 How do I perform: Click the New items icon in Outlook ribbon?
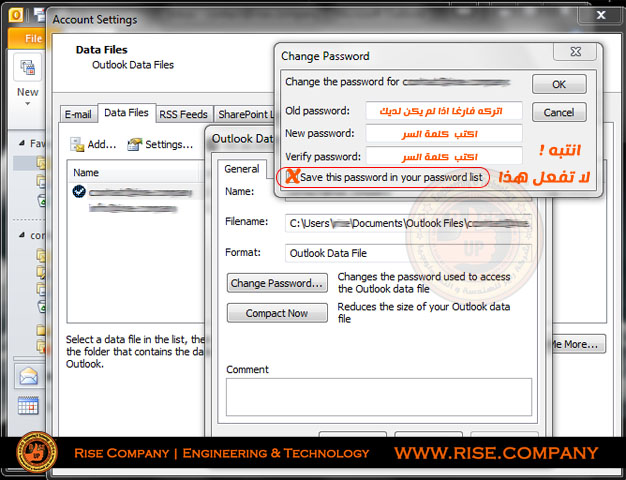coord(28,67)
